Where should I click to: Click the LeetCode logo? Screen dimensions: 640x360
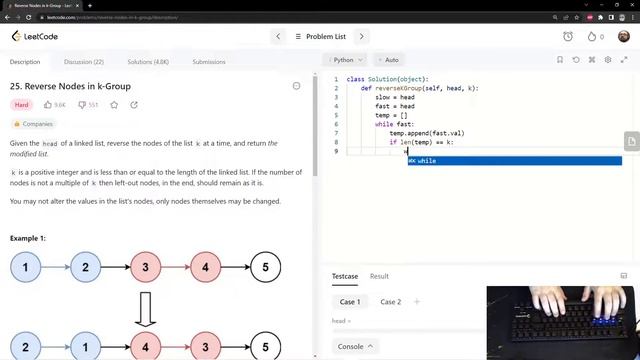(x=35, y=36)
